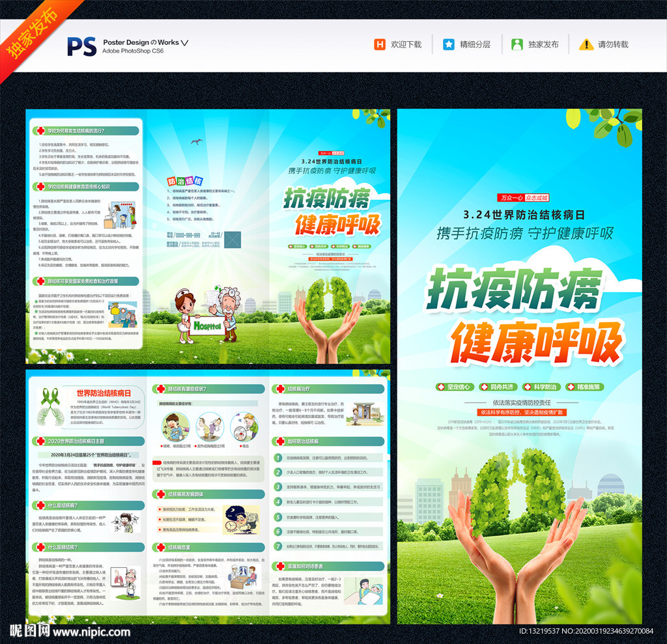Click the red cross icon beside 什么是肺结核?
Image resolution: width=667 pixels, height=644 pixels.
[40, 547]
